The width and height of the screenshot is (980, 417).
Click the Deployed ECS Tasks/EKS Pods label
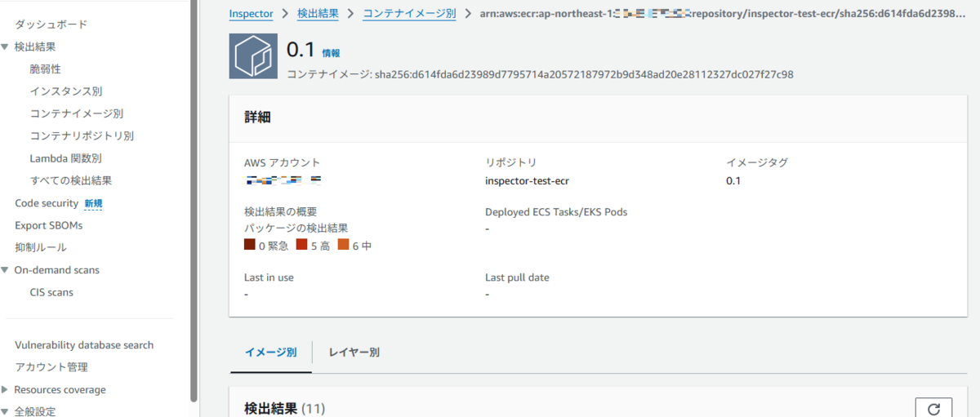(556, 212)
